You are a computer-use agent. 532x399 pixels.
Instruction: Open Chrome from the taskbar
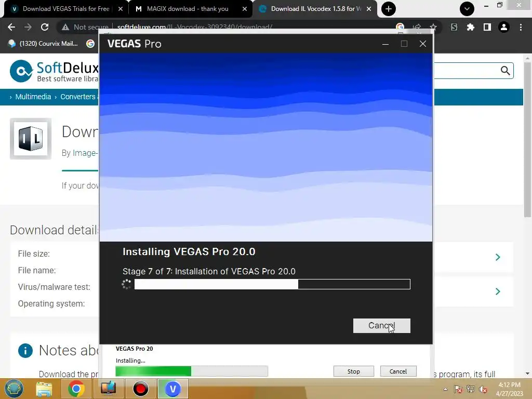tap(76, 389)
